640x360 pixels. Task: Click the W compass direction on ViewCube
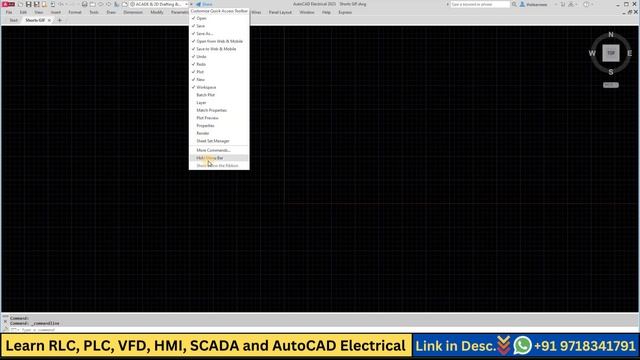[x=592, y=53]
